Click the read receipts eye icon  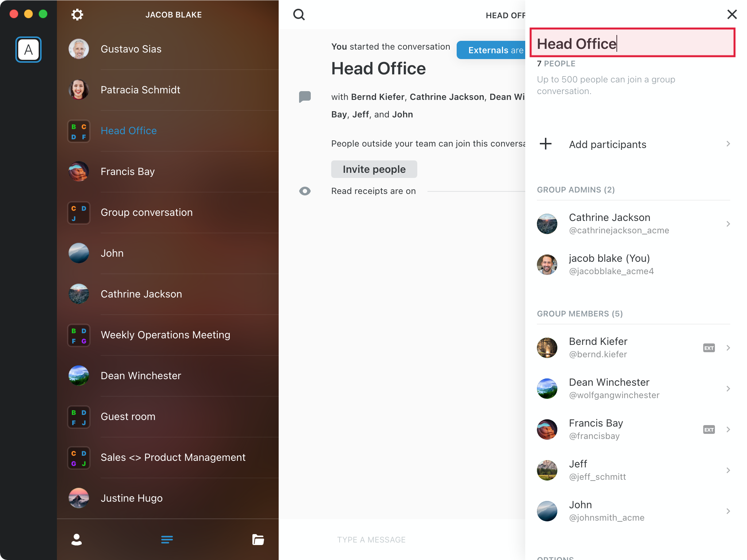point(305,191)
